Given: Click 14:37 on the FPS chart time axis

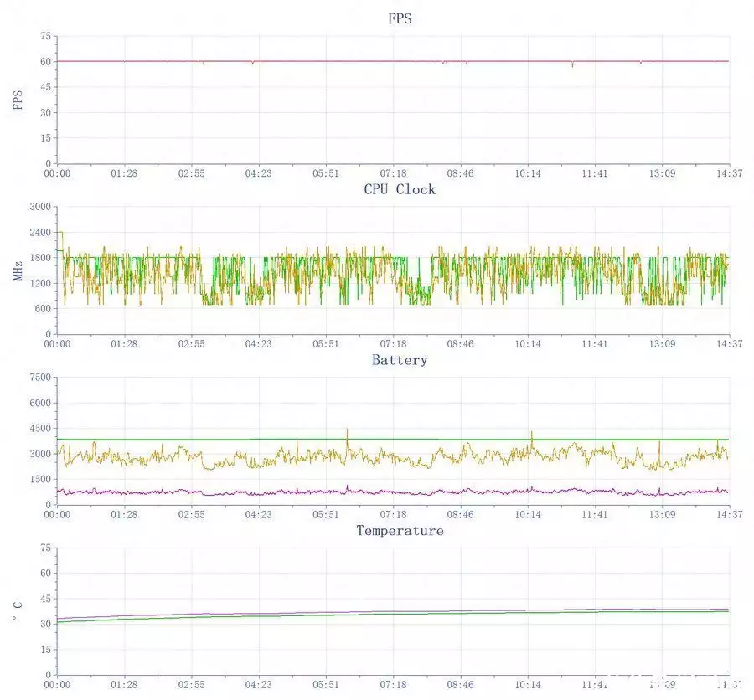Looking at the screenshot, I should coord(730,173).
